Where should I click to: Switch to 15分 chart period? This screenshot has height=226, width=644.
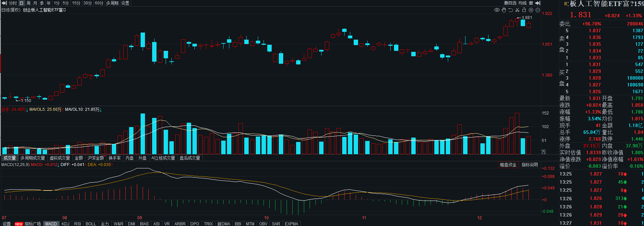tap(76, 3)
